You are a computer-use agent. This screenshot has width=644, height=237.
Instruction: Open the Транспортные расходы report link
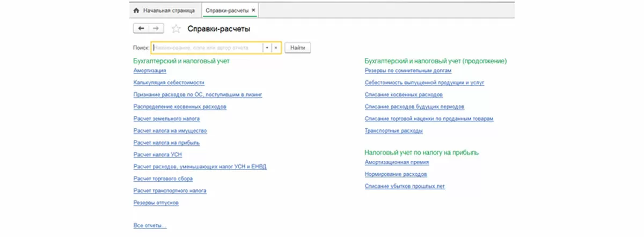tap(393, 131)
